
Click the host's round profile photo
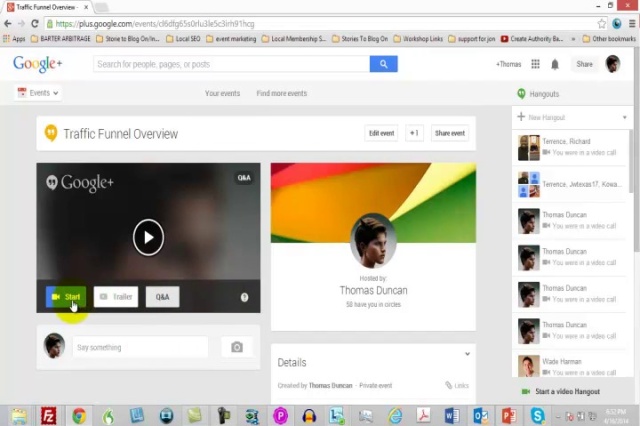(373, 241)
